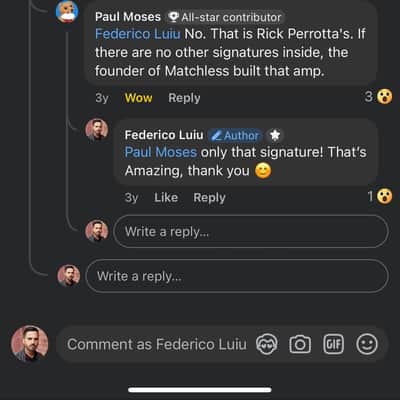This screenshot has height=400, width=400.
Task: View the 3 Wow reactions on Paul's comment
Action: pos(378,97)
